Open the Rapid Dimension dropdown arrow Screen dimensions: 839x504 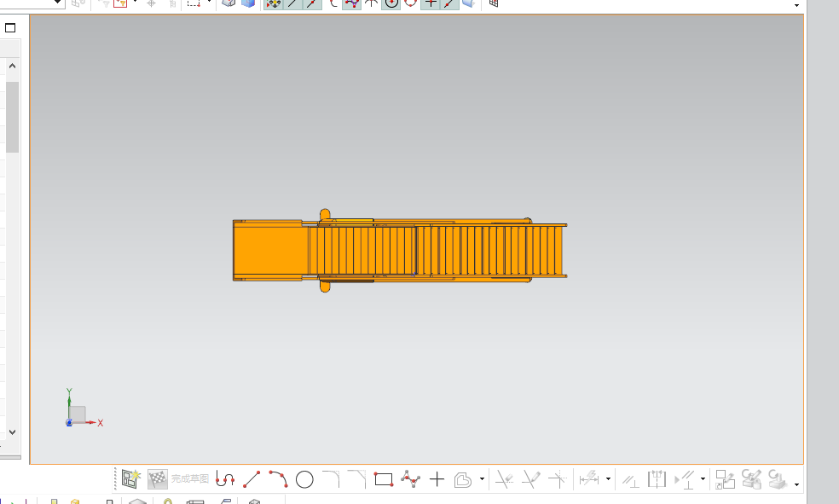608,479
